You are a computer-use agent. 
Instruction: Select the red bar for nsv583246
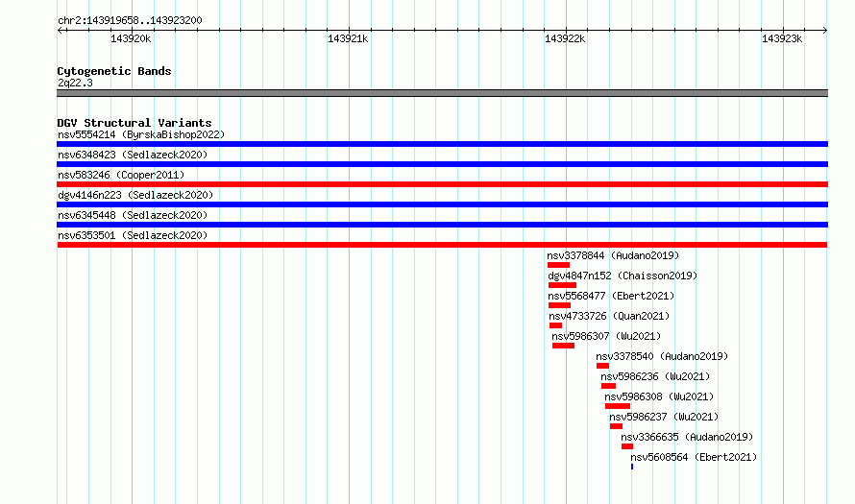coord(442,184)
